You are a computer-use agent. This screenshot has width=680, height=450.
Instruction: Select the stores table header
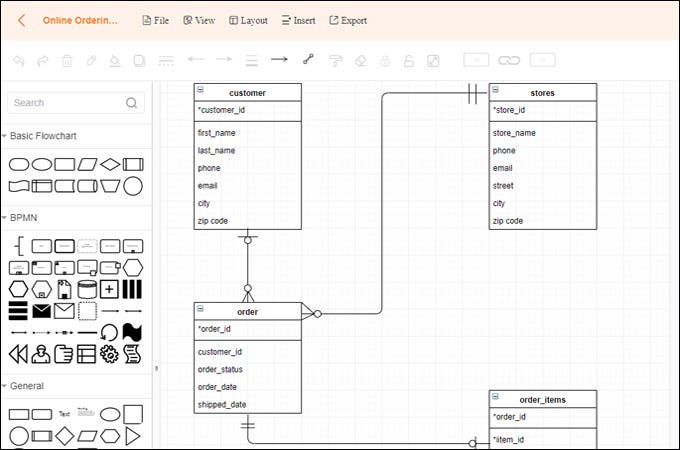pos(543,93)
